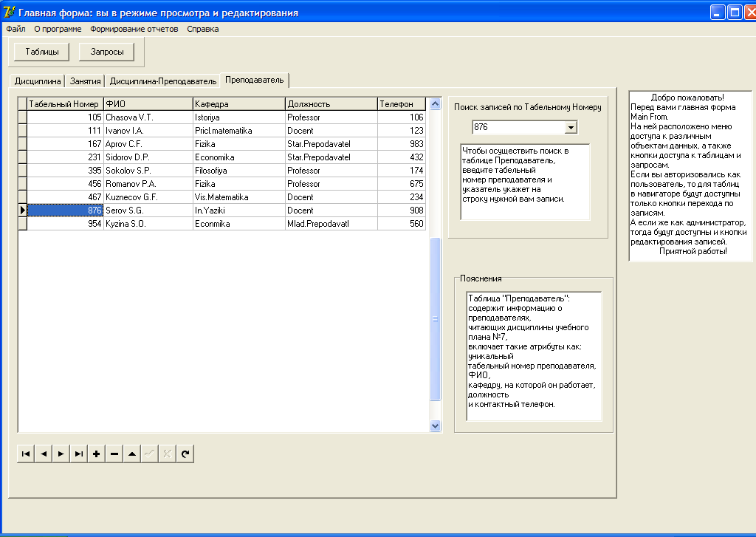Click the Телефон column header

coord(402,103)
